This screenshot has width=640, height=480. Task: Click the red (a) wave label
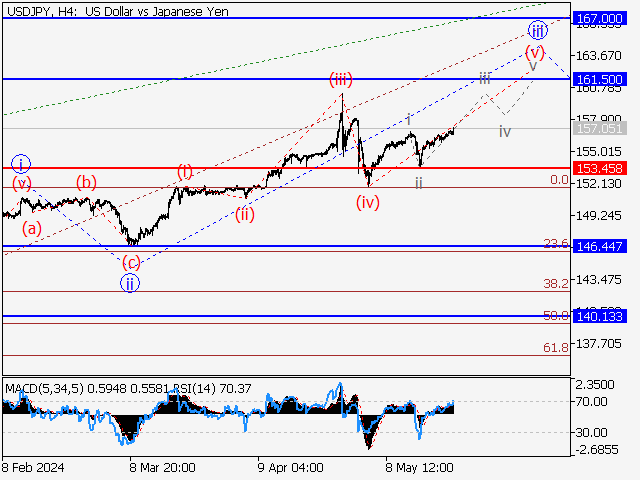32,229
